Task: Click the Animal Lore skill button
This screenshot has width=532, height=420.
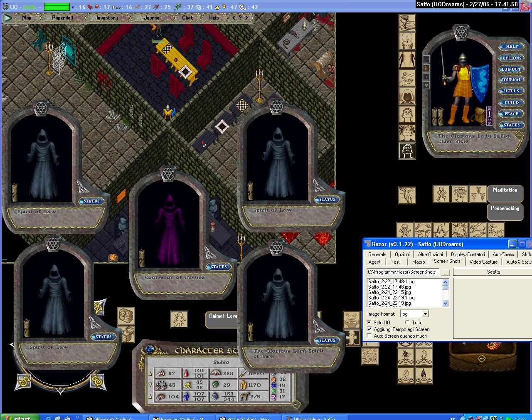Action: click(222, 319)
